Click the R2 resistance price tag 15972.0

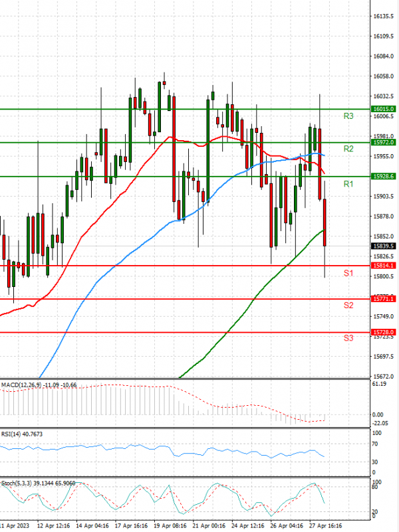(x=384, y=142)
